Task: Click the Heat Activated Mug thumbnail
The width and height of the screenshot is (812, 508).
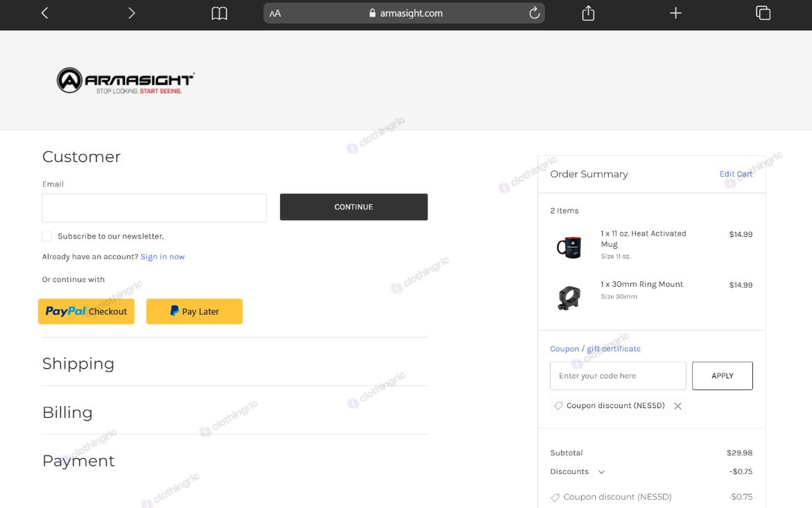Action: click(569, 247)
